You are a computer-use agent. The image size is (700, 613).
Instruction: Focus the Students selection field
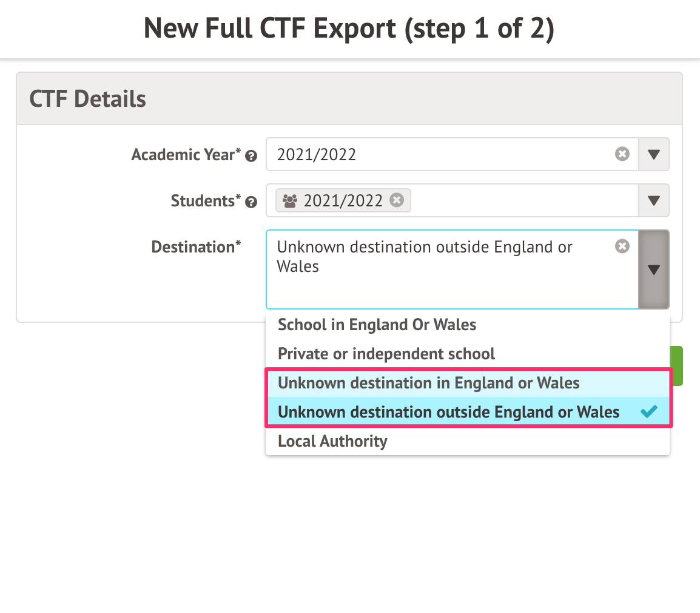[x=522, y=200]
